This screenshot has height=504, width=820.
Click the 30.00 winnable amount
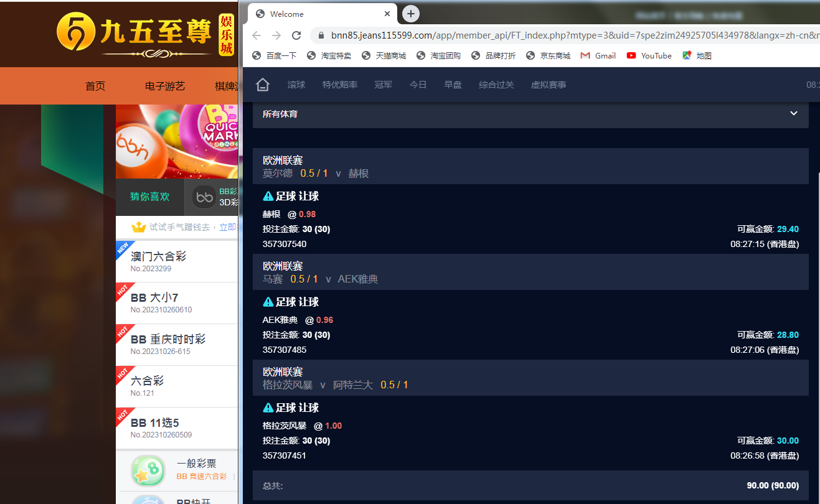788,441
